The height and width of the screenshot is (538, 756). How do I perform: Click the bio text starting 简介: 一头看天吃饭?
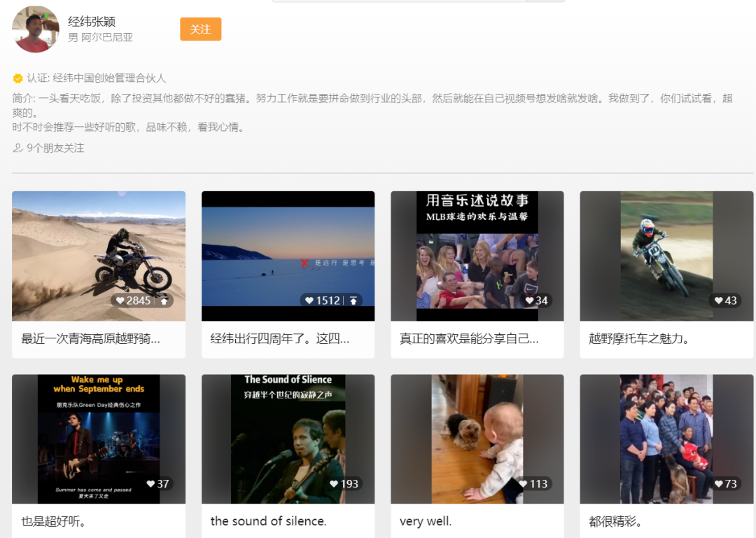(372, 105)
